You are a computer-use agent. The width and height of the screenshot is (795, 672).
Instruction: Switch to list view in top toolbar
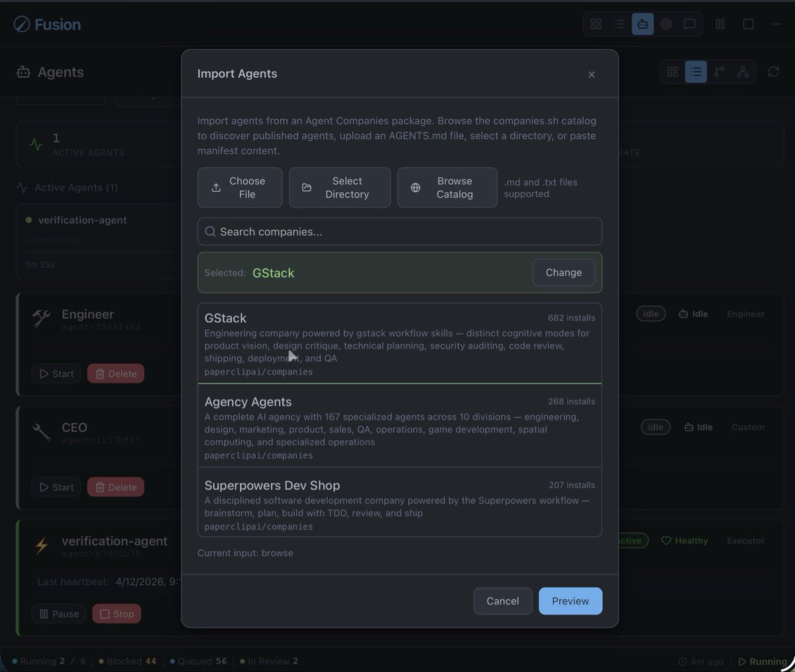(x=619, y=25)
